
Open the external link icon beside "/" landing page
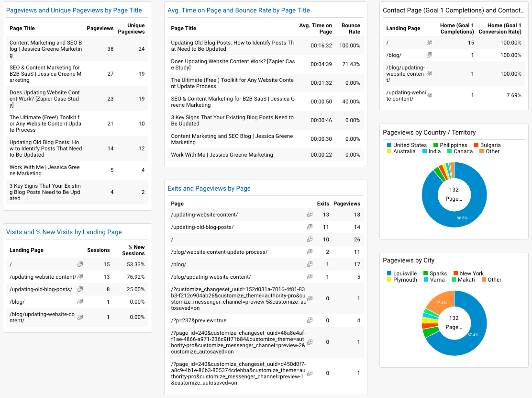click(80, 264)
